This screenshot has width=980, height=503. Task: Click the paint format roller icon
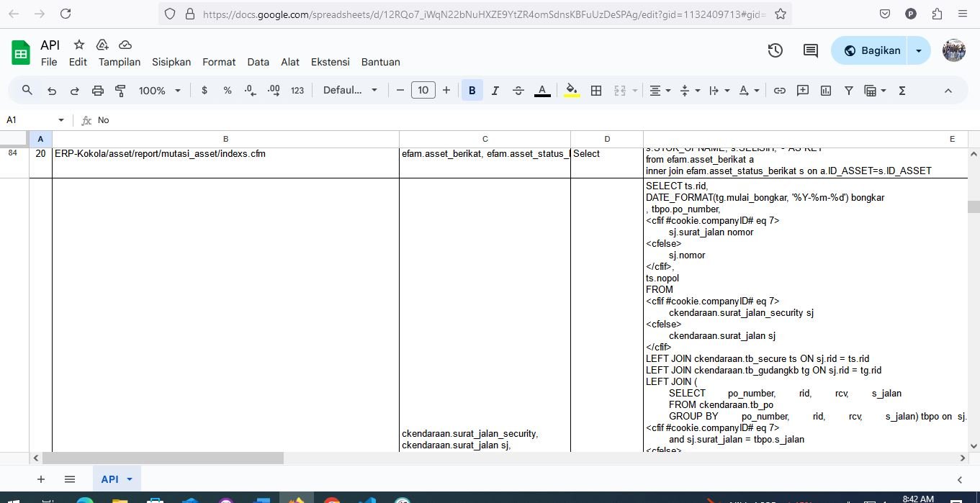121,91
